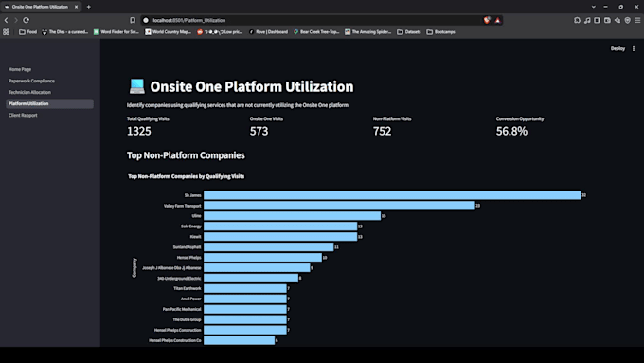
Task: Click the Anvil Power axis label
Action: (x=191, y=299)
